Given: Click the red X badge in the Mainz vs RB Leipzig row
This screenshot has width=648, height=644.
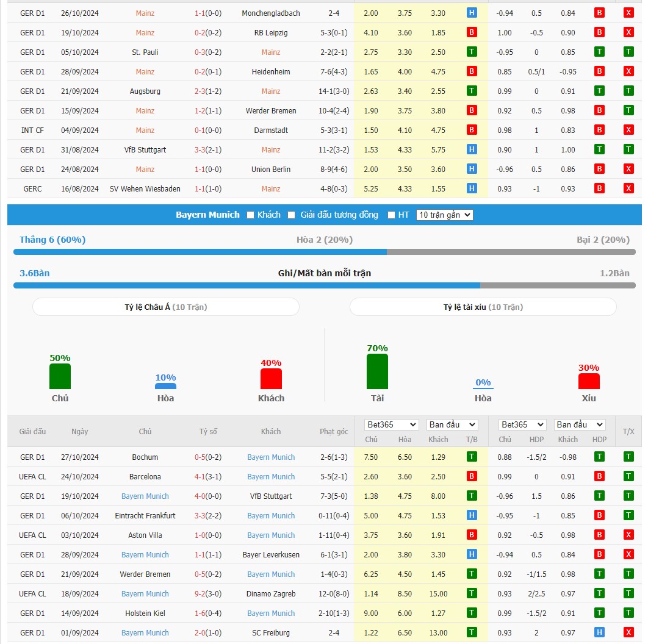Looking at the screenshot, I should [x=628, y=32].
